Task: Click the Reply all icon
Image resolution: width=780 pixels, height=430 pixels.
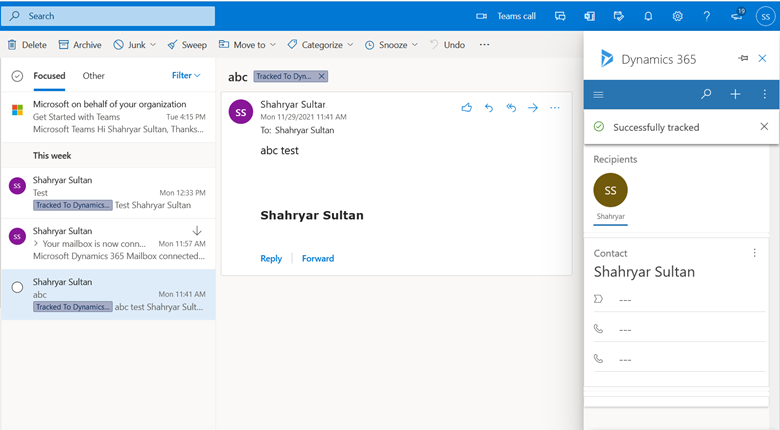Action: [x=511, y=108]
